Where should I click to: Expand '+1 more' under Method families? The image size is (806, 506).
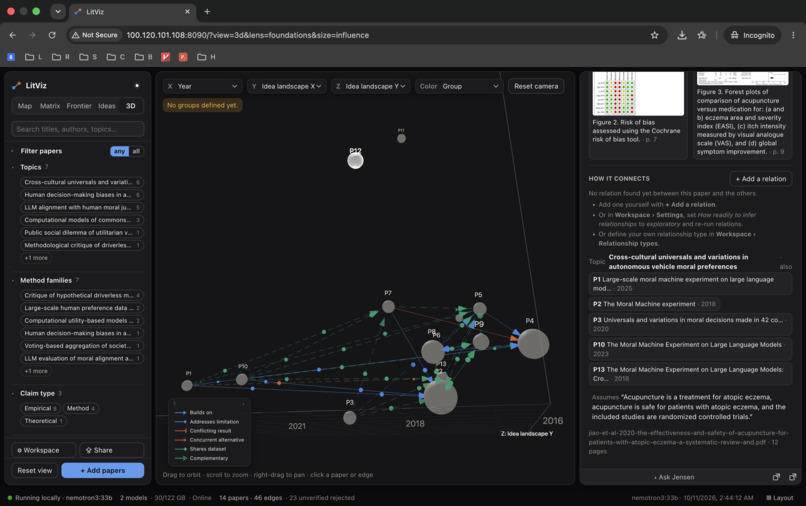point(36,371)
